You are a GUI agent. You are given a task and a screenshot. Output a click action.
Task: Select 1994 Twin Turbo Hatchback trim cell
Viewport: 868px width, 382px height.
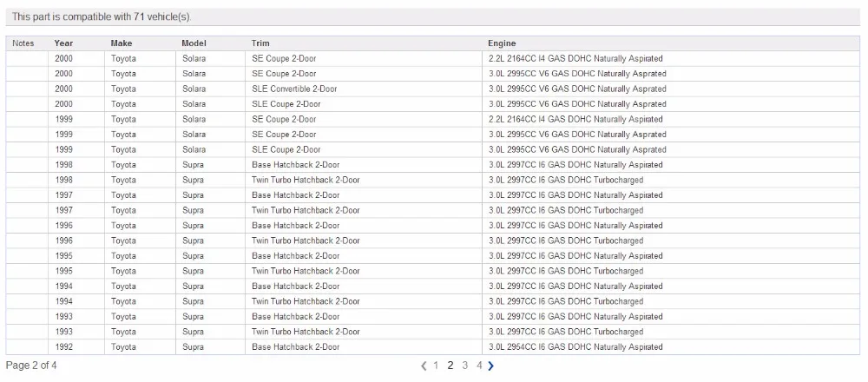tap(363, 302)
